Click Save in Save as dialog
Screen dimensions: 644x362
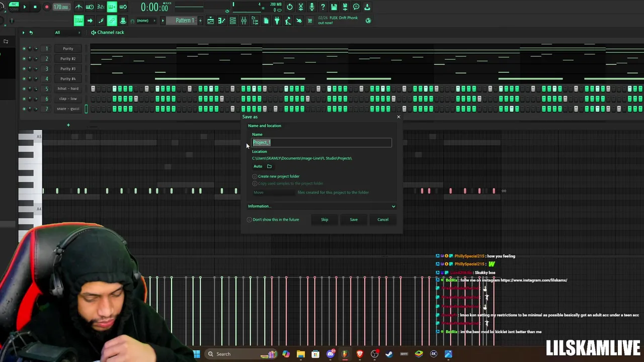click(x=354, y=220)
